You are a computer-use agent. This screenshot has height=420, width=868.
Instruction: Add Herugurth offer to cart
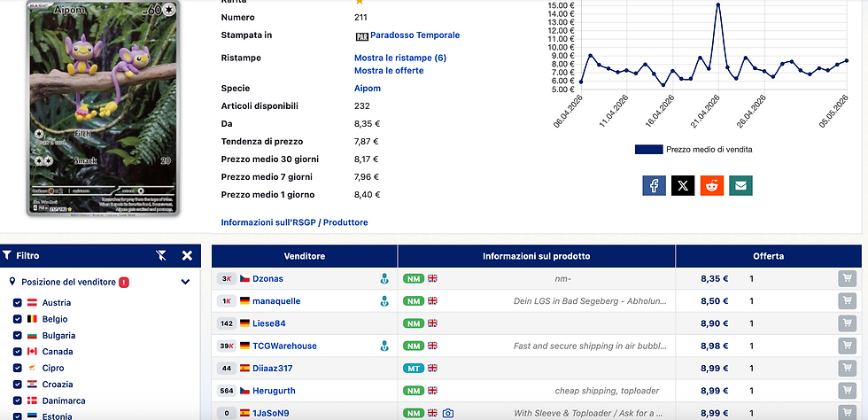(x=847, y=391)
